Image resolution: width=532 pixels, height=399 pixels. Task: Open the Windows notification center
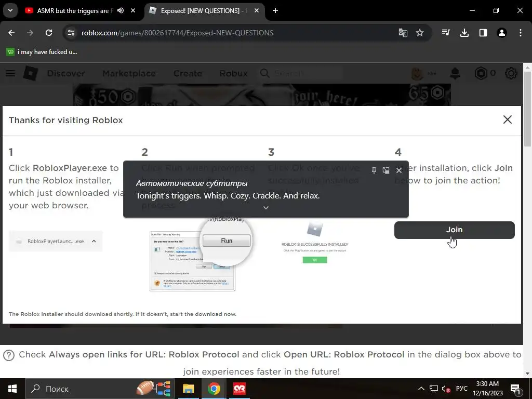point(515,389)
